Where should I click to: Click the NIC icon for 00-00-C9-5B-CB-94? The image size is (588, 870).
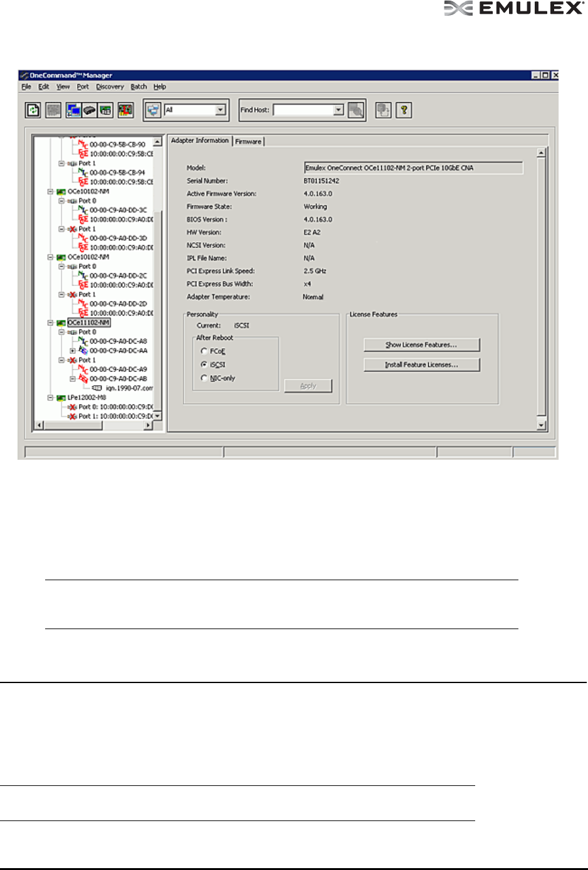[83, 172]
